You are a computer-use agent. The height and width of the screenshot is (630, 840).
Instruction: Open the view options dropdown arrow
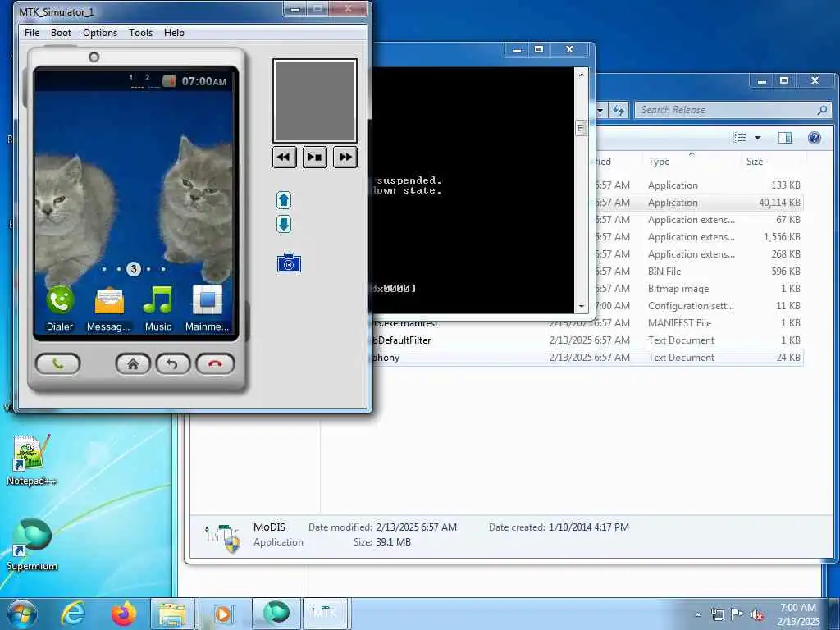coord(757,138)
